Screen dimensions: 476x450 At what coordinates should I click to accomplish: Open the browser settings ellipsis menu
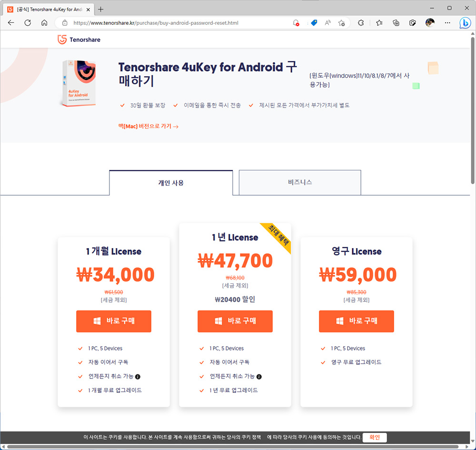(x=447, y=23)
